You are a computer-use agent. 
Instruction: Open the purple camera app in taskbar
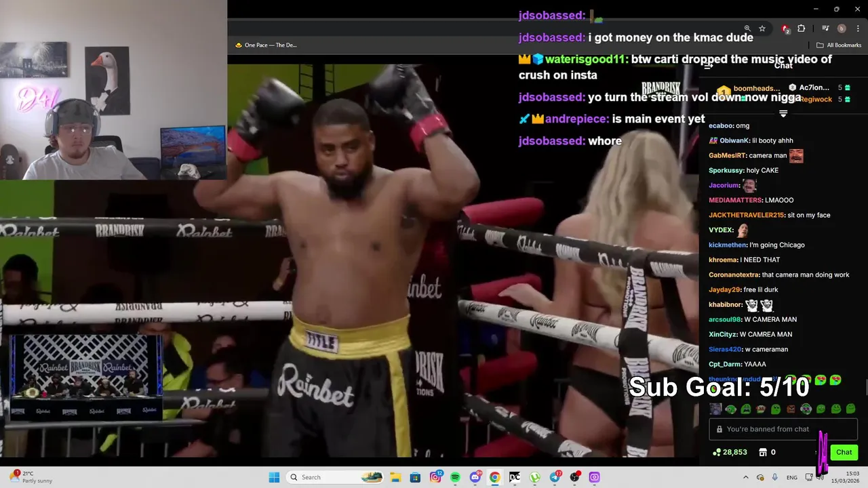(x=595, y=477)
